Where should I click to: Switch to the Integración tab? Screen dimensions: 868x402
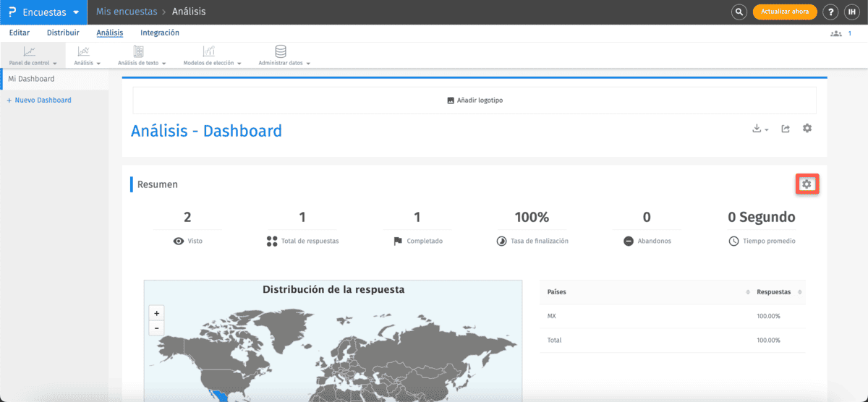[x=160, y=33]
